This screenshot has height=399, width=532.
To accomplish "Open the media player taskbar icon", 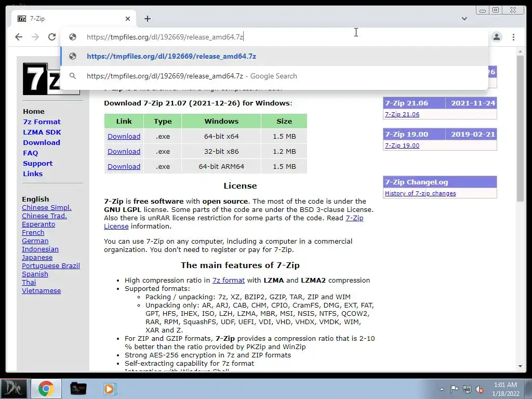I will click(x=110, y=389).
